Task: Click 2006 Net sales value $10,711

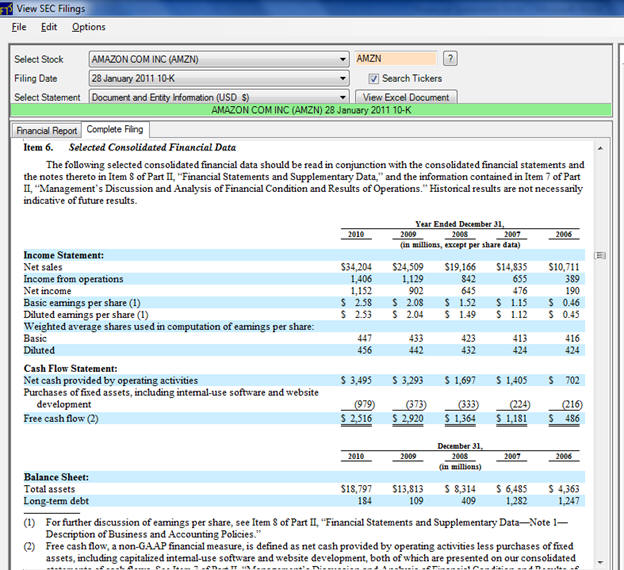Action: pyautogui.click(x=564, y=267)
